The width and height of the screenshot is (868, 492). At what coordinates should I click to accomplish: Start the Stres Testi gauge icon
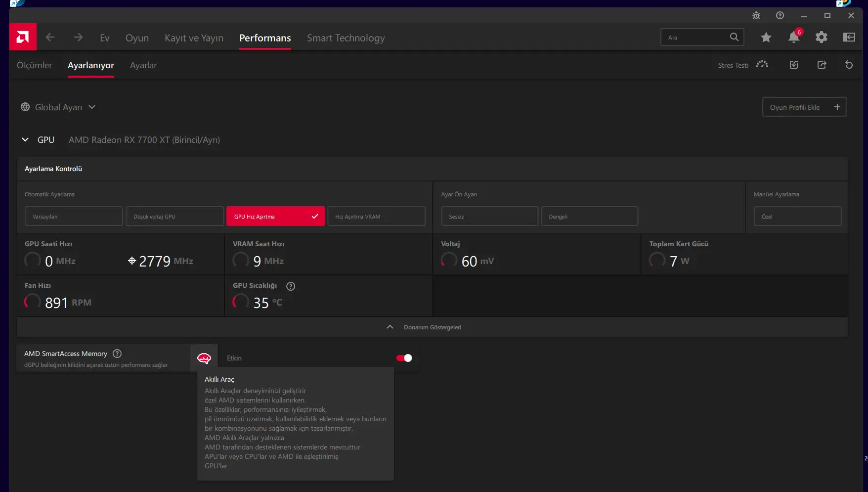click(762, 65)
